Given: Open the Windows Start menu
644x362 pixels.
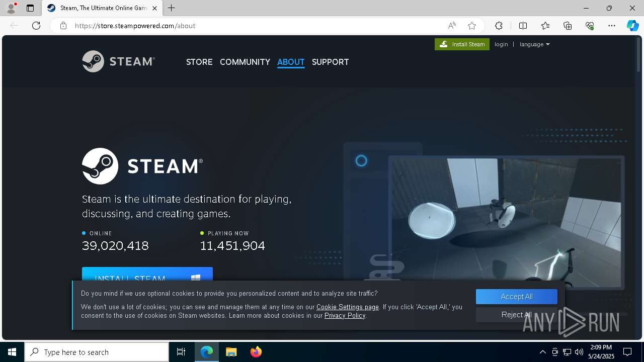Looking at the screenshot, I should click(x=12, y=352).
